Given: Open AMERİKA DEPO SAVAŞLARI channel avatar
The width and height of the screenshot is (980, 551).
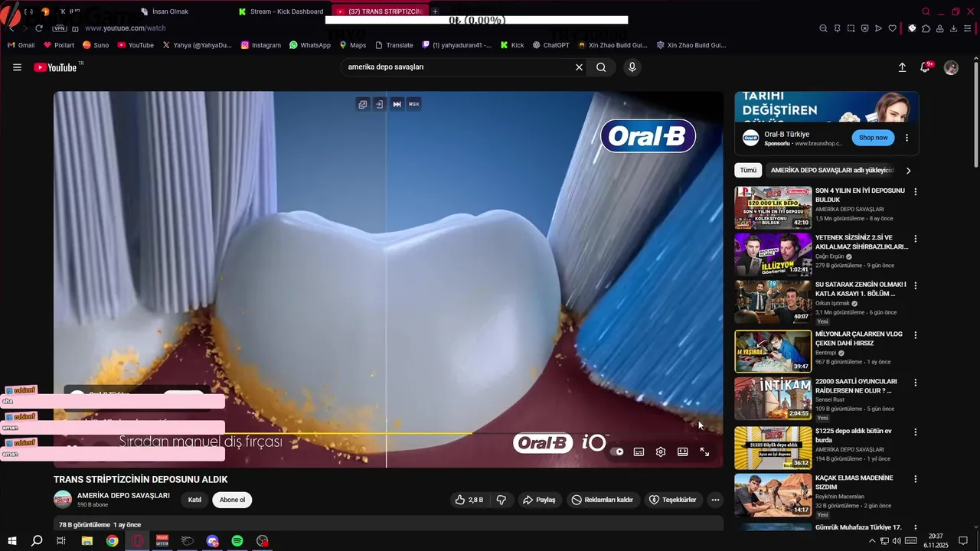Looking at the screenshot, I should pos(63,500).
